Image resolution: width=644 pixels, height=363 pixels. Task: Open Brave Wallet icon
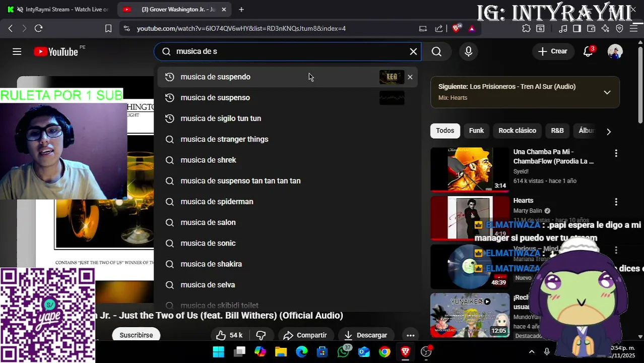(x=591, y=29)
